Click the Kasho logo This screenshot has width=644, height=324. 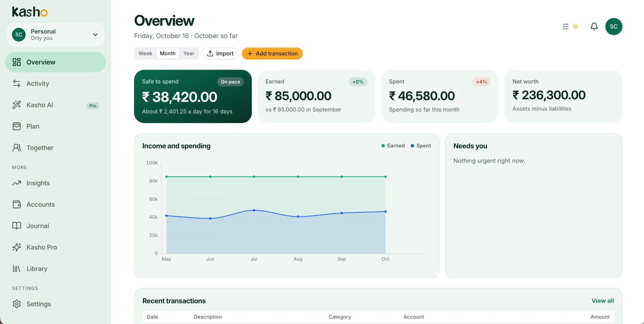pos(30,12)
